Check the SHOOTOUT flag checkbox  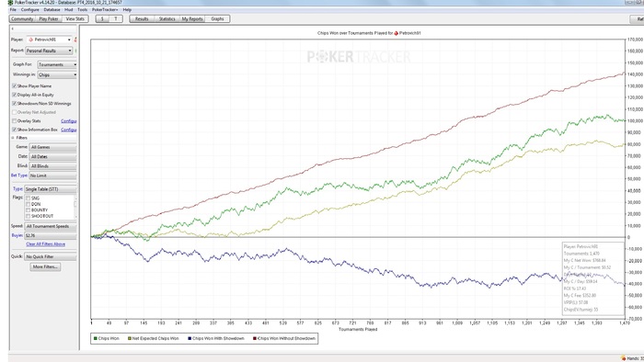pos(28,216)
